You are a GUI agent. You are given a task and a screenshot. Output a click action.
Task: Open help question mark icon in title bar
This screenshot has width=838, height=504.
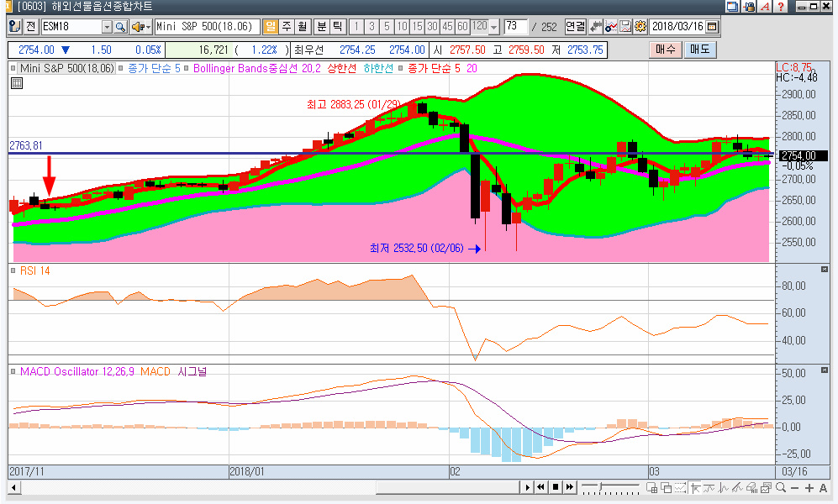coord(781,7)
